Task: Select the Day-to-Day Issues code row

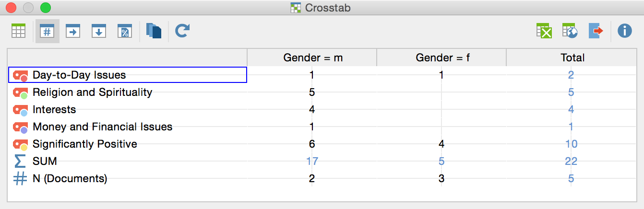Action: [128, 75]
